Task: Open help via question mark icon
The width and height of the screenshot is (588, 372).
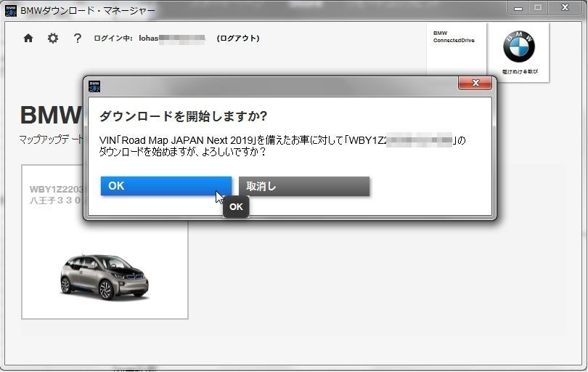Action: tap(78, 38)
